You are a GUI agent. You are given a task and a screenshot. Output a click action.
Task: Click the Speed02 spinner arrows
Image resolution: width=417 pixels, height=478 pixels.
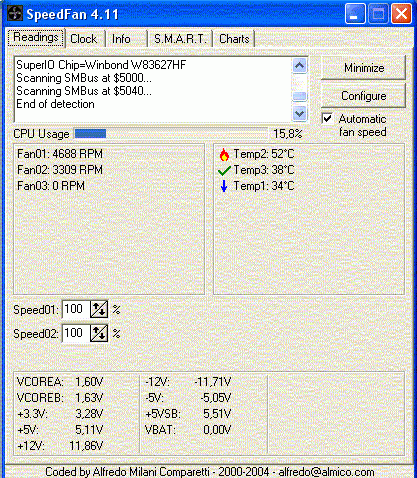(99, 333)
